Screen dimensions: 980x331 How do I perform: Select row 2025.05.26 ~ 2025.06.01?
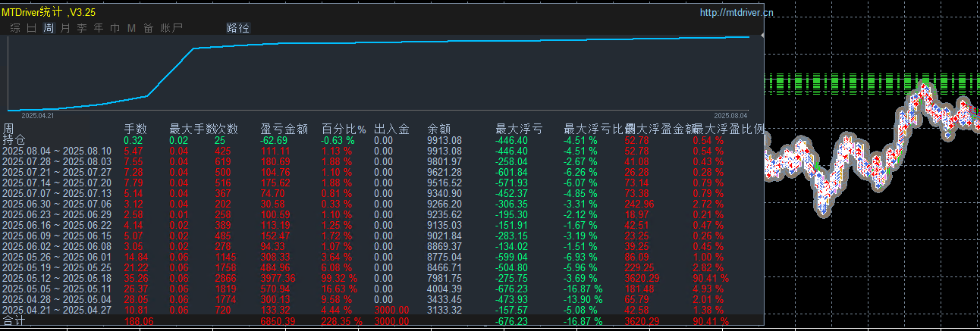pos(57,257)
